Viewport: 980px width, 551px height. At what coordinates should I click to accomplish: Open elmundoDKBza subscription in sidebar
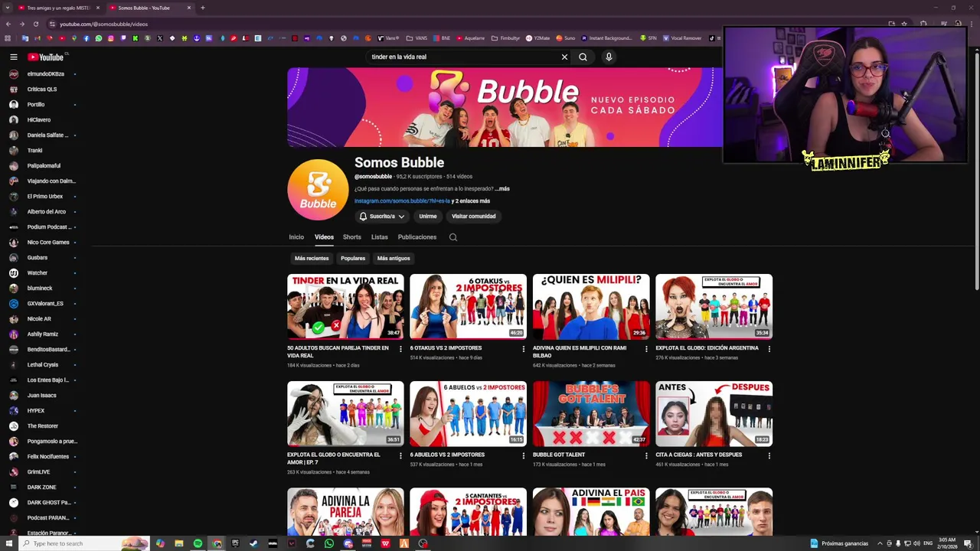(46, 74)
